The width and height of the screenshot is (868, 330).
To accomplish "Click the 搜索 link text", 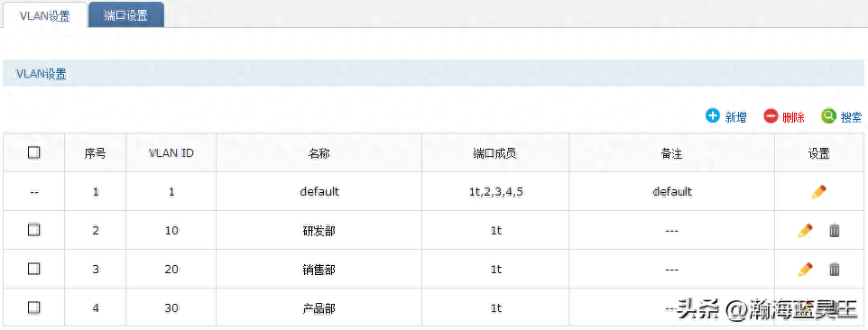I will (x=852, y=117).
